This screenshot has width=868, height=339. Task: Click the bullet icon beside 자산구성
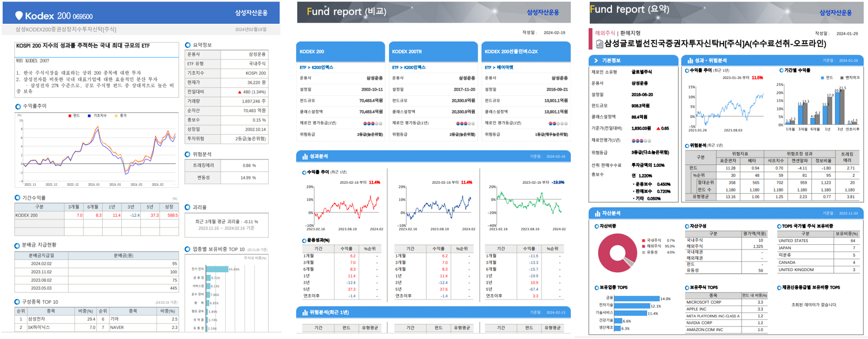687,226
